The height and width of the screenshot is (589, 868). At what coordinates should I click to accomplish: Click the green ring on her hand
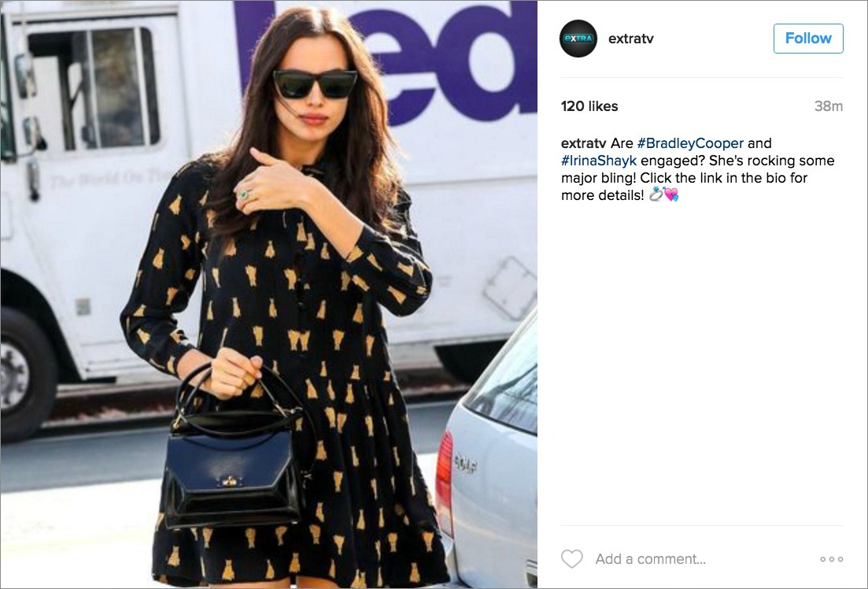coord(244,194)
